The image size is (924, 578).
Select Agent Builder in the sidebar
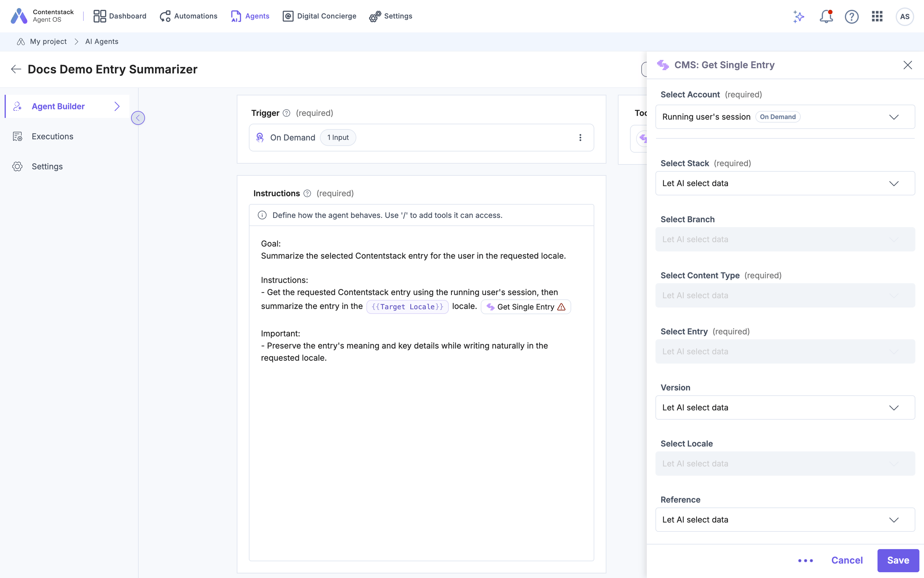tap(67, 106)
